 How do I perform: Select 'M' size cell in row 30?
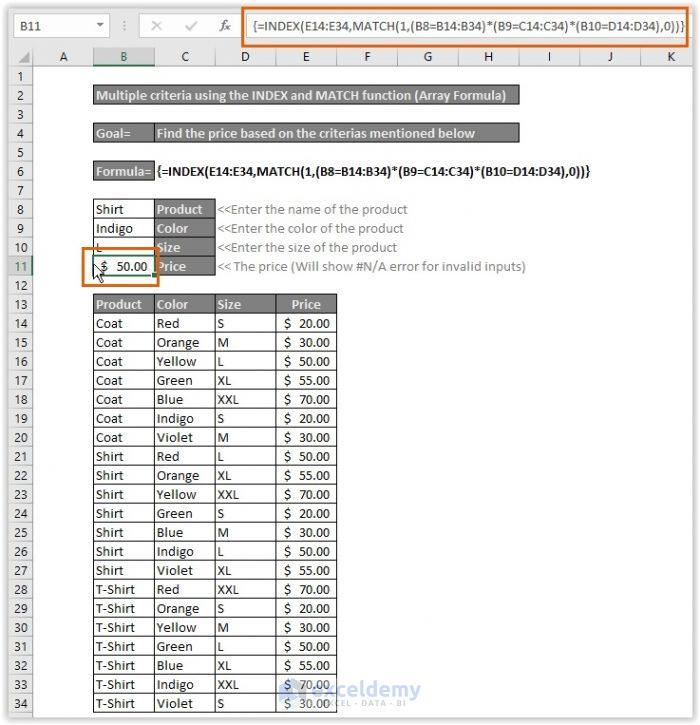(246, 627)
